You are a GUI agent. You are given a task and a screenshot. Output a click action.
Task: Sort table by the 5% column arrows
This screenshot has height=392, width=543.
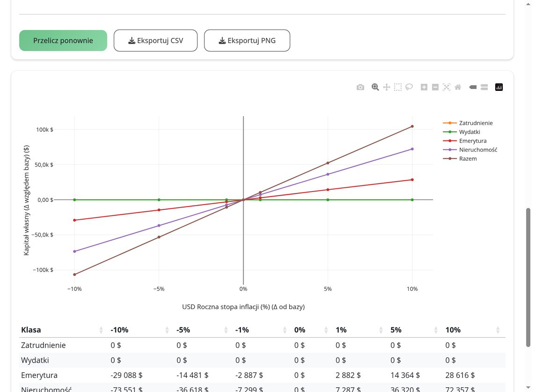[x=436, y=330]
